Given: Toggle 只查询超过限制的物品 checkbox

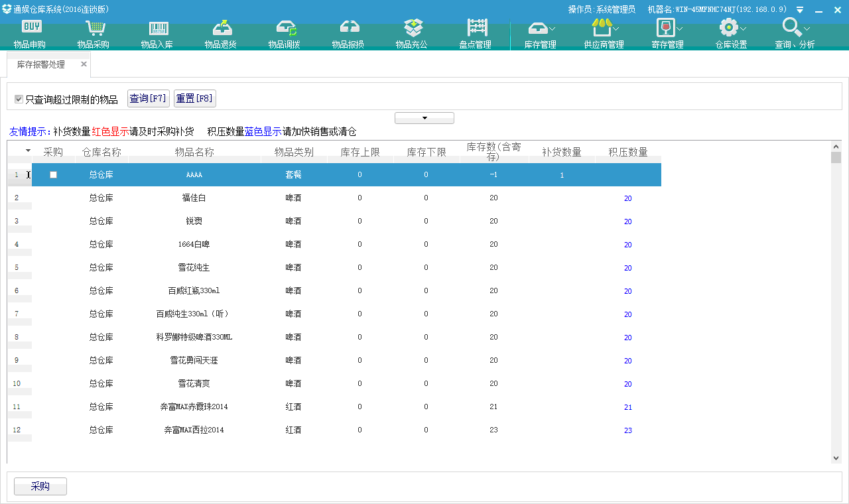Looking at the screenshot, I should [x=19, y=99].
